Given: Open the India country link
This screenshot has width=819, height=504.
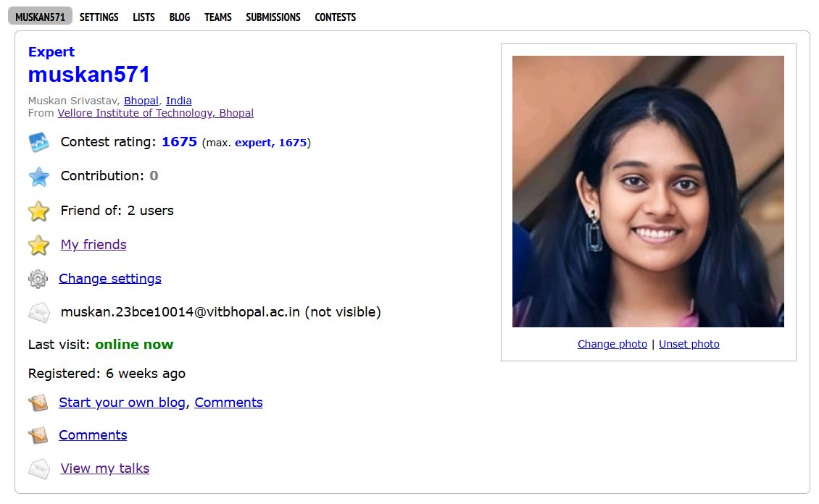Looking at the screenshot, I should [178, 101].
